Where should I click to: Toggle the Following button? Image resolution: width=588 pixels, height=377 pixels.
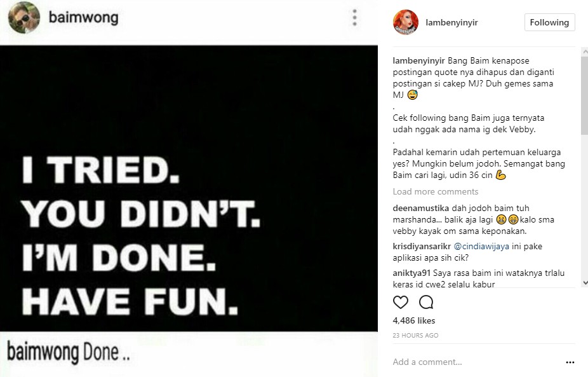549,22
